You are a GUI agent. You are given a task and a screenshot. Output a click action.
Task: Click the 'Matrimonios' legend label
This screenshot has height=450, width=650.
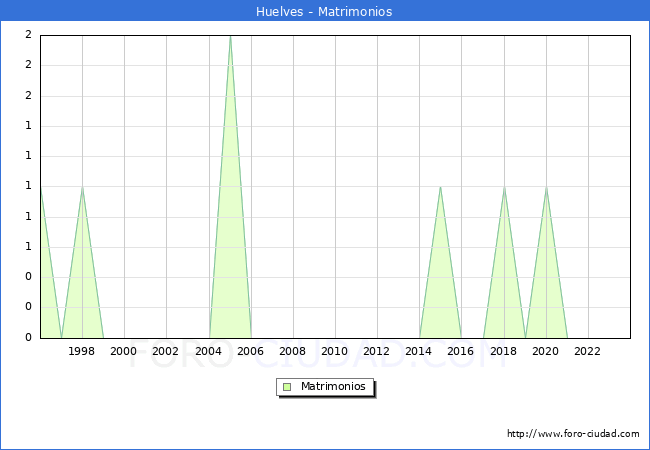pyautogui.click(x=333, y=386)
